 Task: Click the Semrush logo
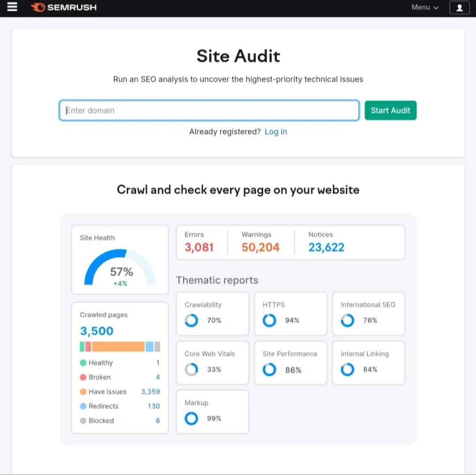64,7
